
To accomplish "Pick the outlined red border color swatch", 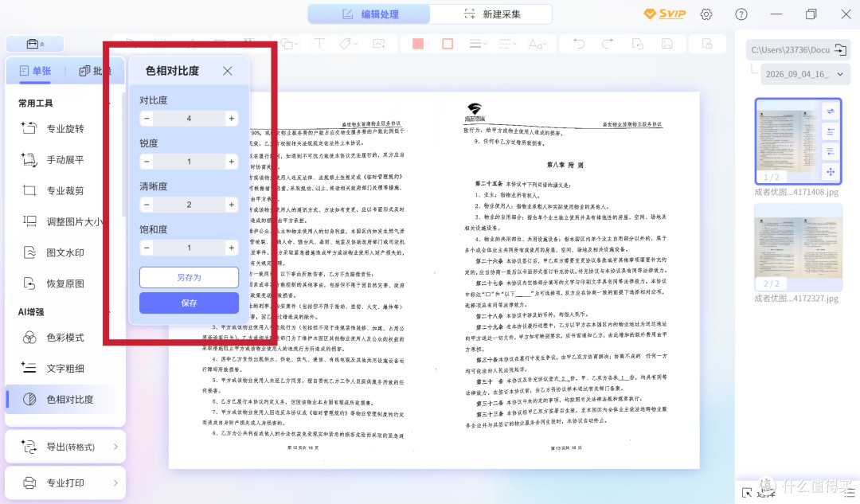I will click(448, 44).
